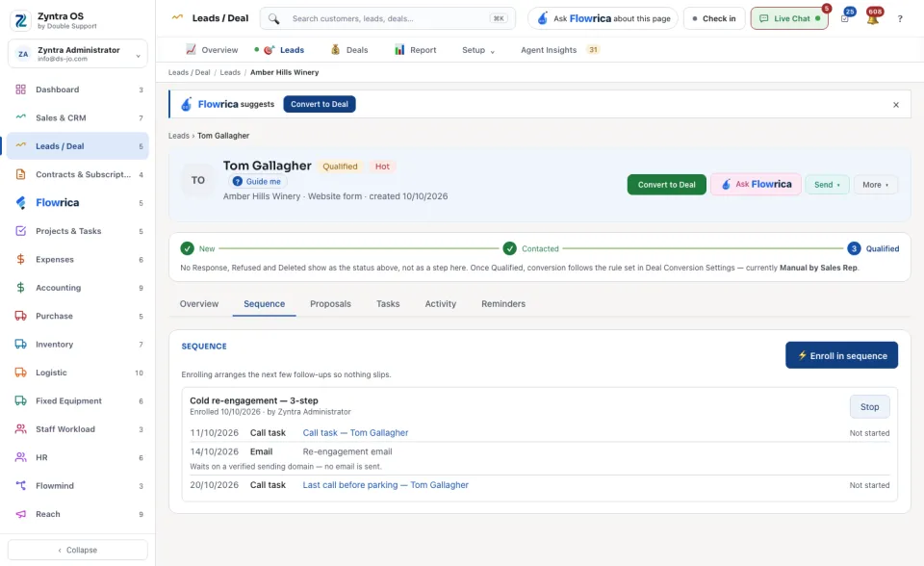924x566 pixels.
Task: Open the tasks checklist icon in header
Action: click(845, 18)
